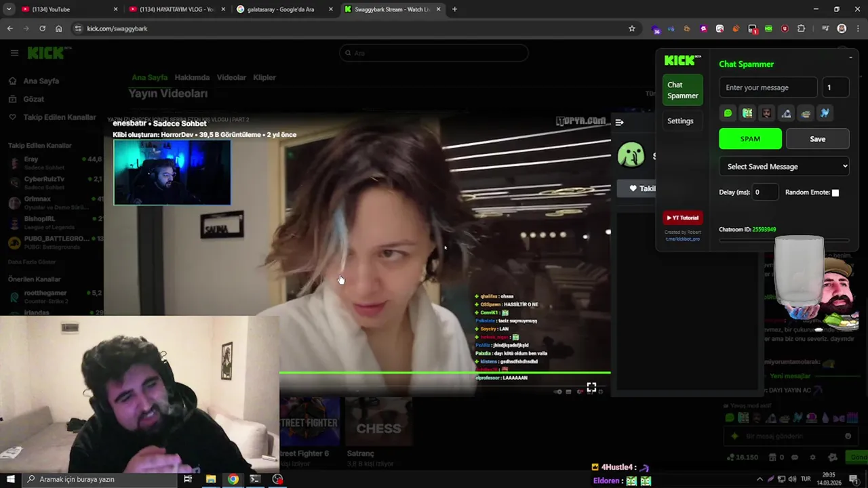Open the Chat Spammer tab in extension sidebar
Image resolution: width=868 pixels, height=488 pixels.
683,90
